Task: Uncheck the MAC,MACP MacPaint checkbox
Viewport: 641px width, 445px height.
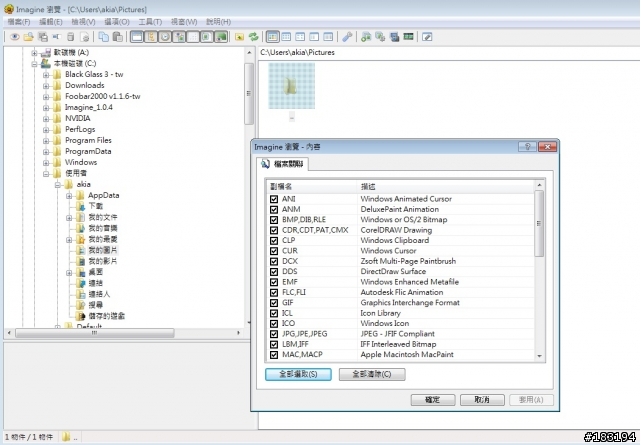Action: [274, 355]
